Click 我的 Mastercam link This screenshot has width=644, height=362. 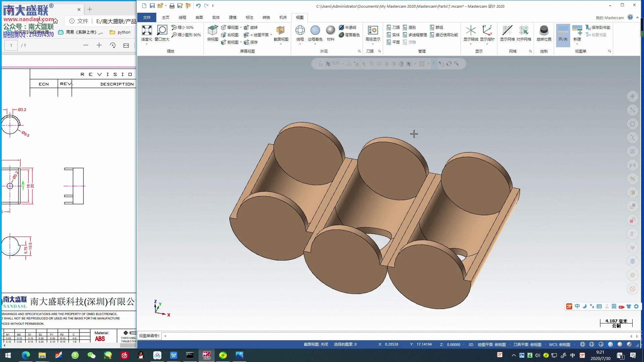click(609, 18)
